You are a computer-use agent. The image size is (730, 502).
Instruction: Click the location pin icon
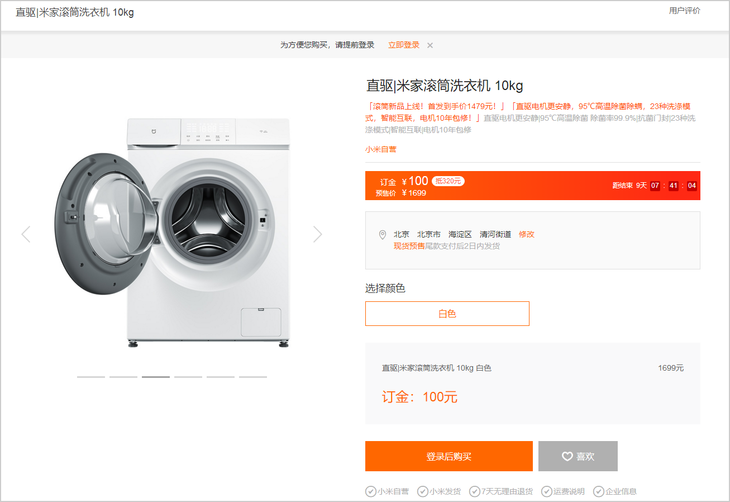click(382, 235)
